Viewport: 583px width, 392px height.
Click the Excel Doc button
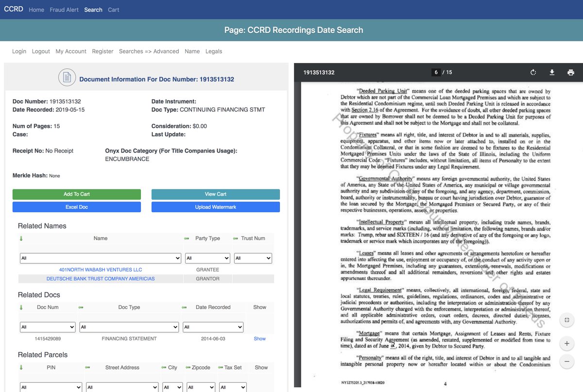77,207
